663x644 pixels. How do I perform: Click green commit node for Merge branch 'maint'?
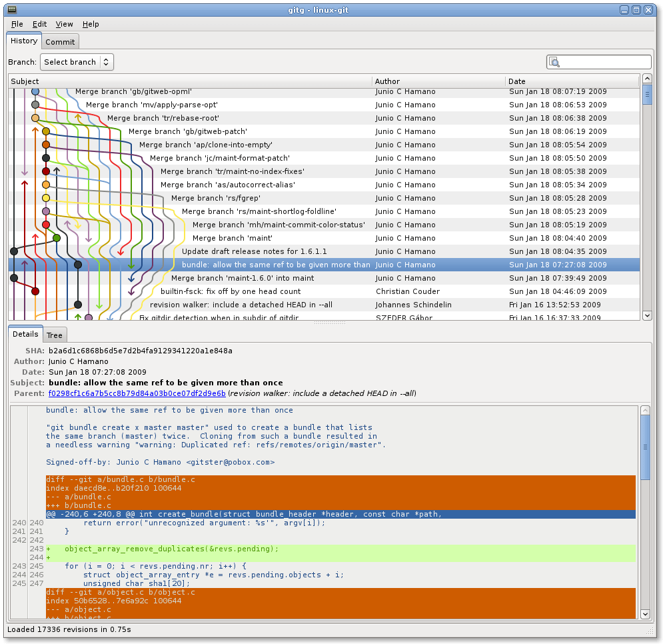click(x=57, y=238)
